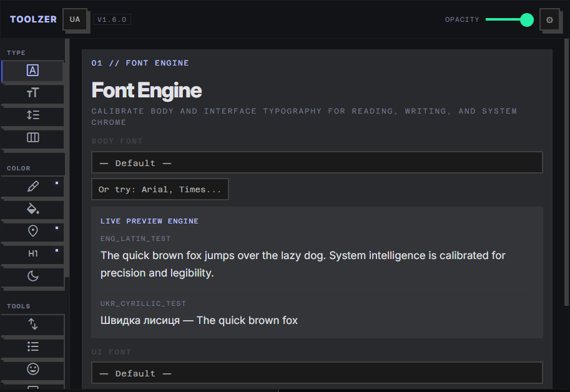This screenshot has height=392, width=570.
Task: Select the highlighter pen tool
Action: pyautogui.click(x=32, y=187)
